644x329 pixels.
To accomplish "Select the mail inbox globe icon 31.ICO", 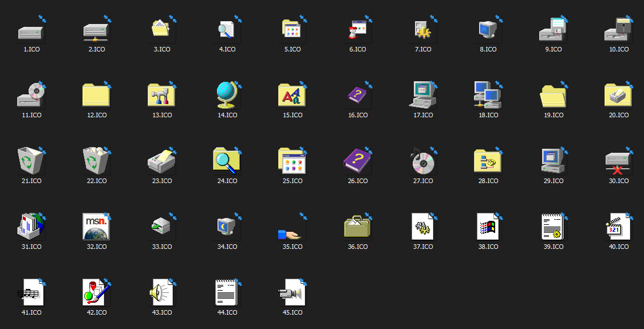I will (x=31, y=227).
